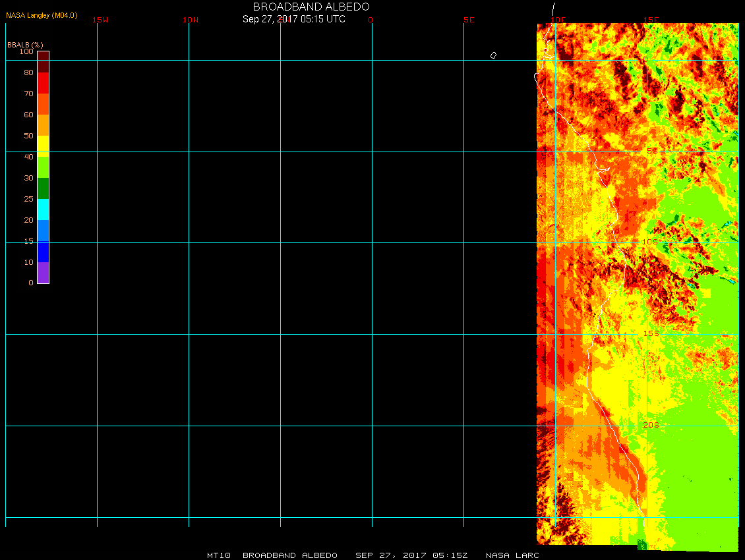Click the 20S latitude label
745x560 pixels.
(651, 425)
